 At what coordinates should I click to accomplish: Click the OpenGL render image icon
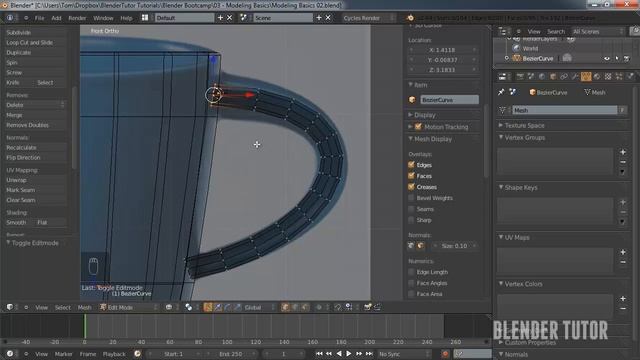coord(367,307)
